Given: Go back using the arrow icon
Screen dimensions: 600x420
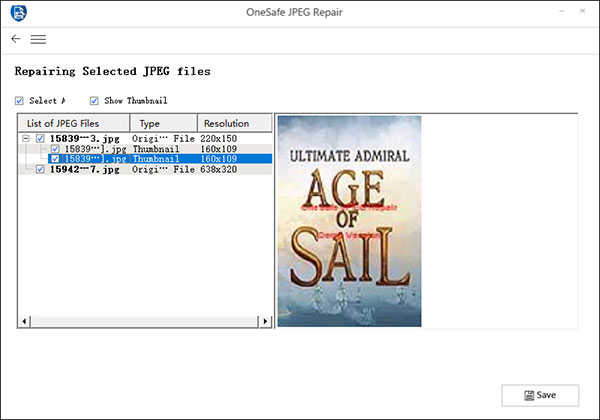Looking at the screenshot, I should click(x=16, y=39).
